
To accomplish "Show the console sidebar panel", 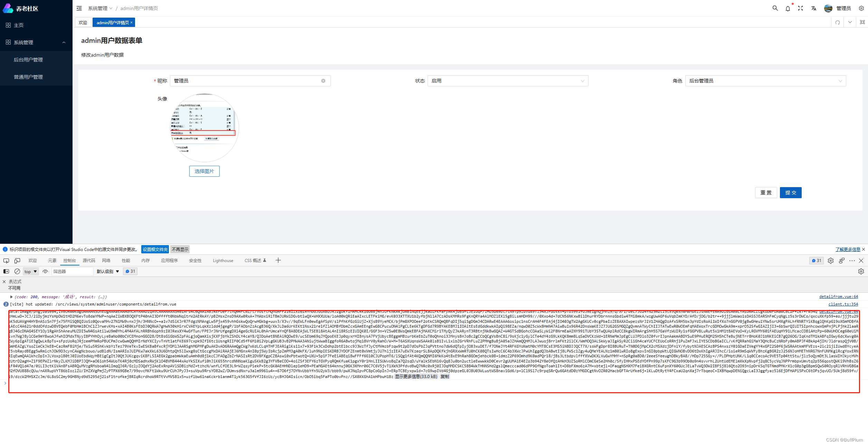I will (x=6, y=271).
